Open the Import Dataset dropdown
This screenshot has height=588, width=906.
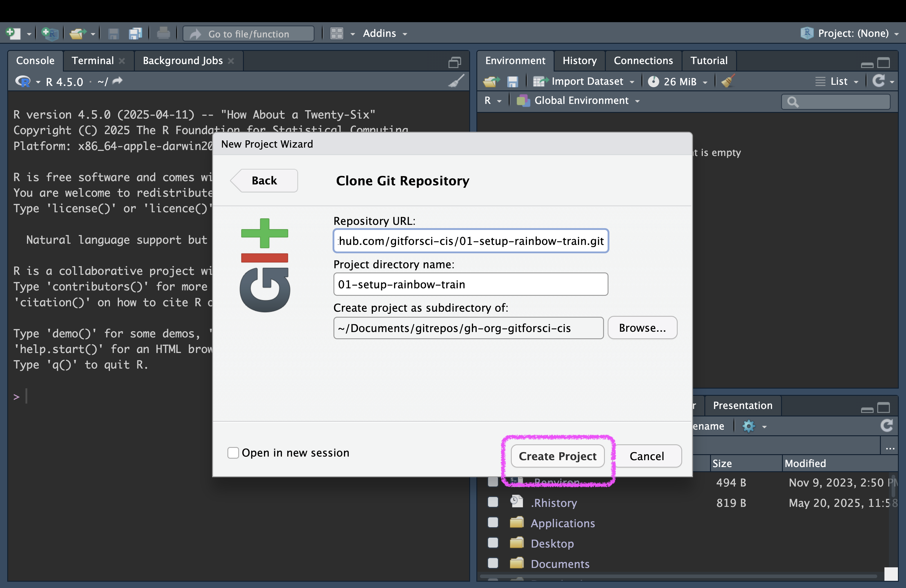(584, 81)
